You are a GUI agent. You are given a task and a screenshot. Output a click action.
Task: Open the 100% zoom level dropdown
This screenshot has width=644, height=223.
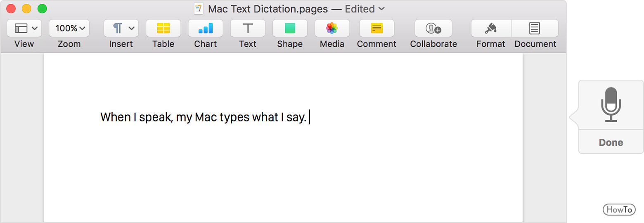tap(70, 28)
